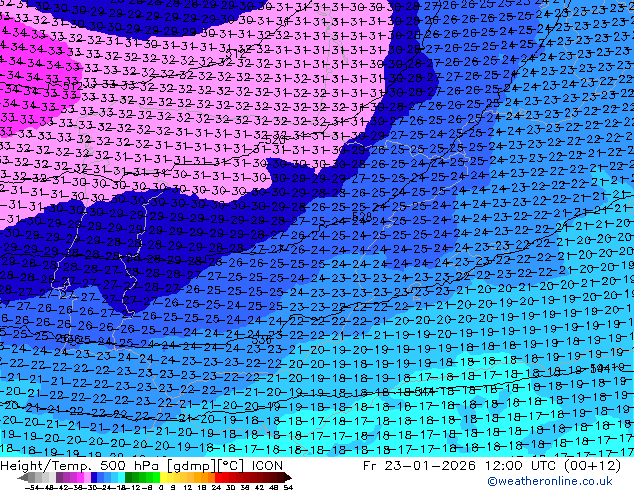The image size is (634, 490).
Task: Select the dark blue legend swatch at -30
Action: click(x=94, y=477)
